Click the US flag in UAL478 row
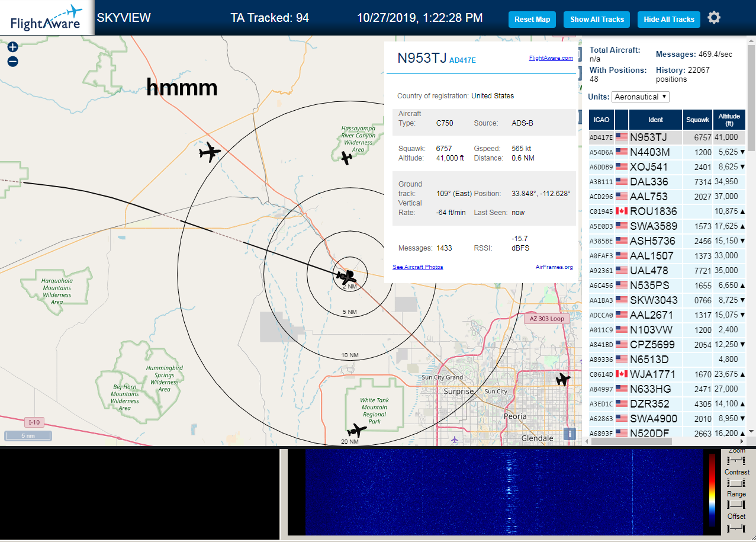Image resolution: width=756 pixels, height=542 pixels. click(x=622, y=270)
